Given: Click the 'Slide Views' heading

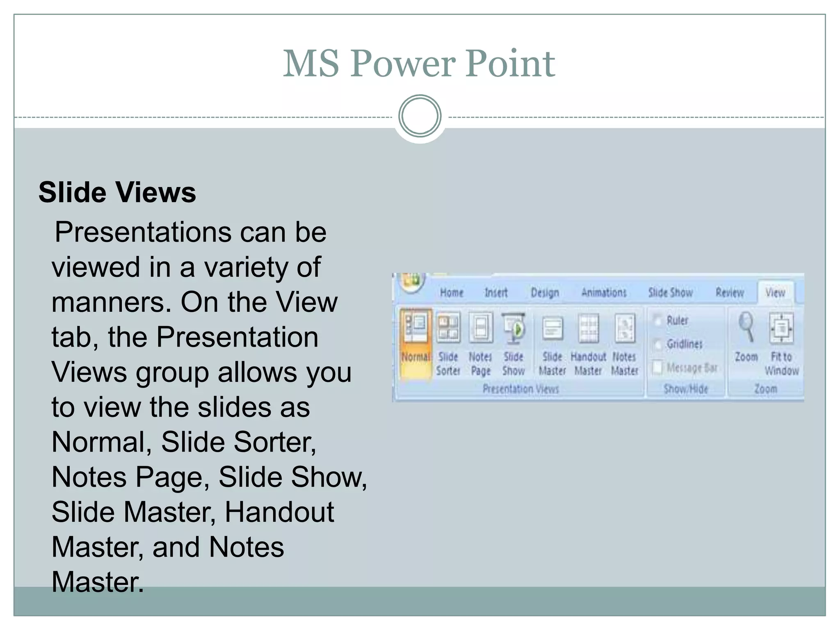Looking at the screenshot, I should [x=117, y=192].
